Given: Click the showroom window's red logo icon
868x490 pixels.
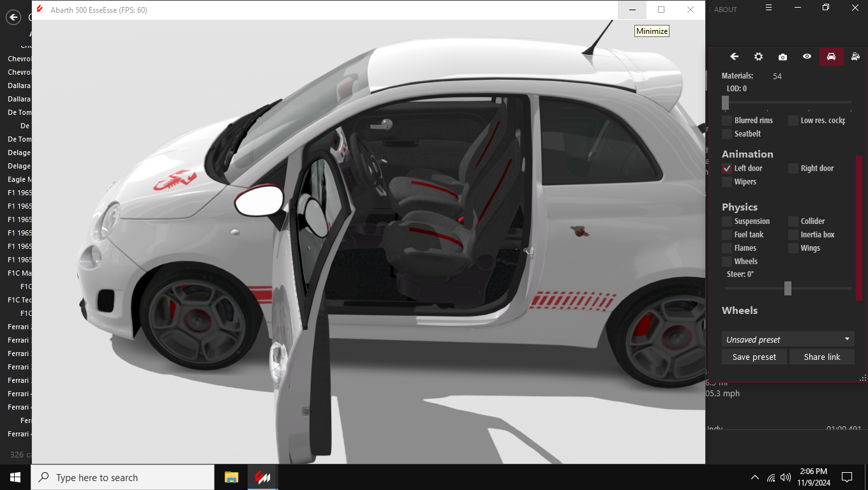Looking at the screenshot, I should tap(40, 10).
